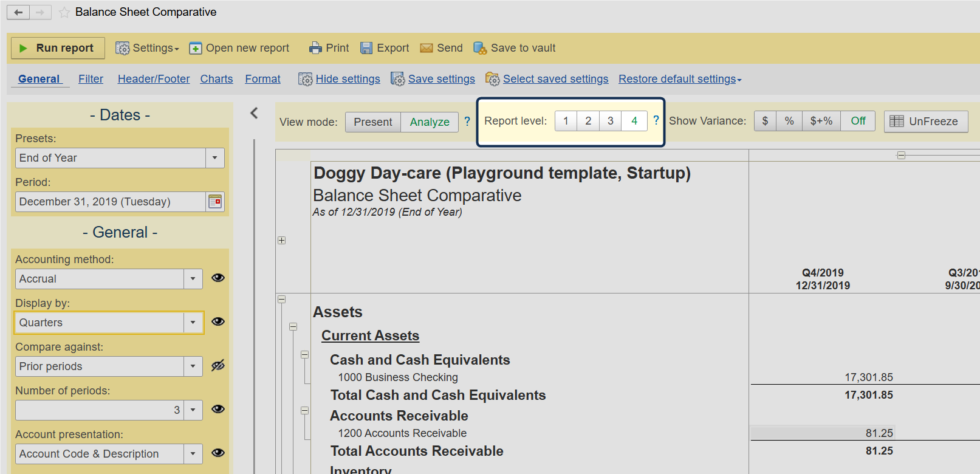Switch to the Filter tab
Viewport: 980px width, 474px height.
coord(91,79)
